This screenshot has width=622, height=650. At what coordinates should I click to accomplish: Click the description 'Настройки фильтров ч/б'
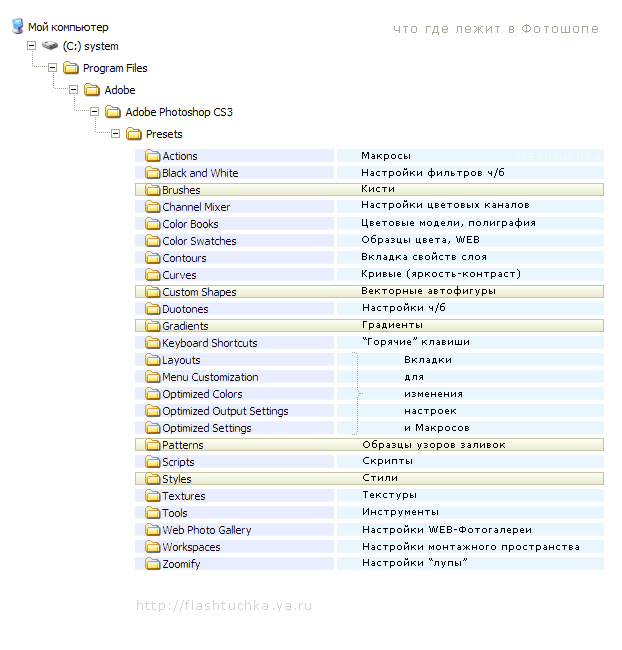click(x=432, y=172)
